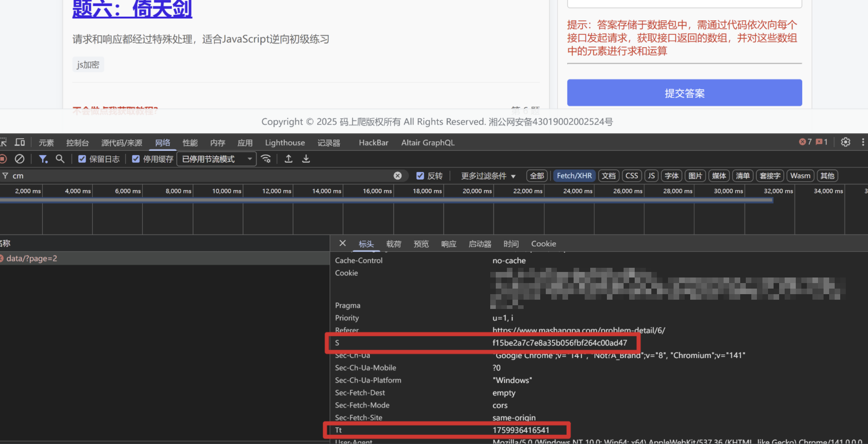Filter requests by 图片 type
Screen dimensions: 868x444
click(x=695, y=176)
